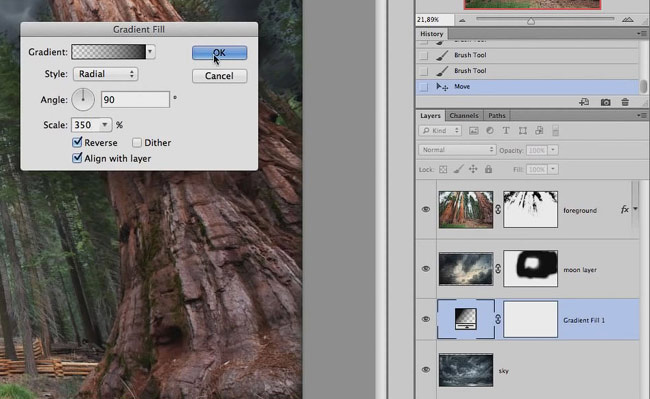Select the sky layer thumbnail
The width and height of the screenshot is (650, 399).
click(466, 370)
